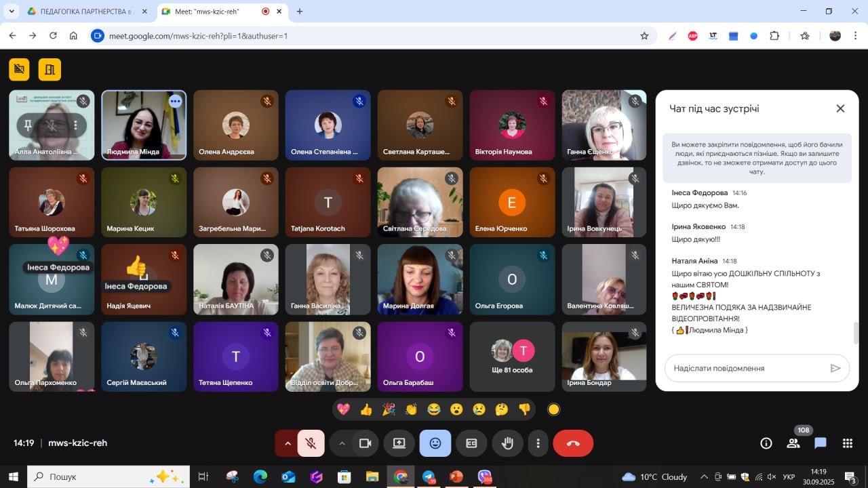Turn on closed captions

pyautogui.click(x=471, y=443)
